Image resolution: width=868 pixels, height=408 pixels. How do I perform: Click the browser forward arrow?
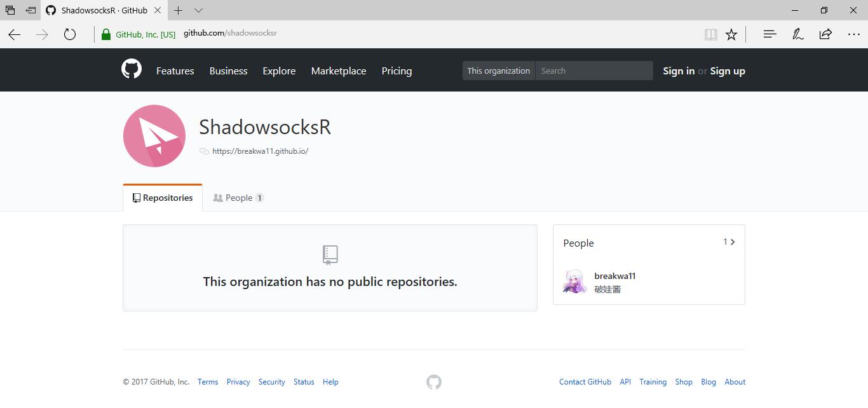click(43, 34)
